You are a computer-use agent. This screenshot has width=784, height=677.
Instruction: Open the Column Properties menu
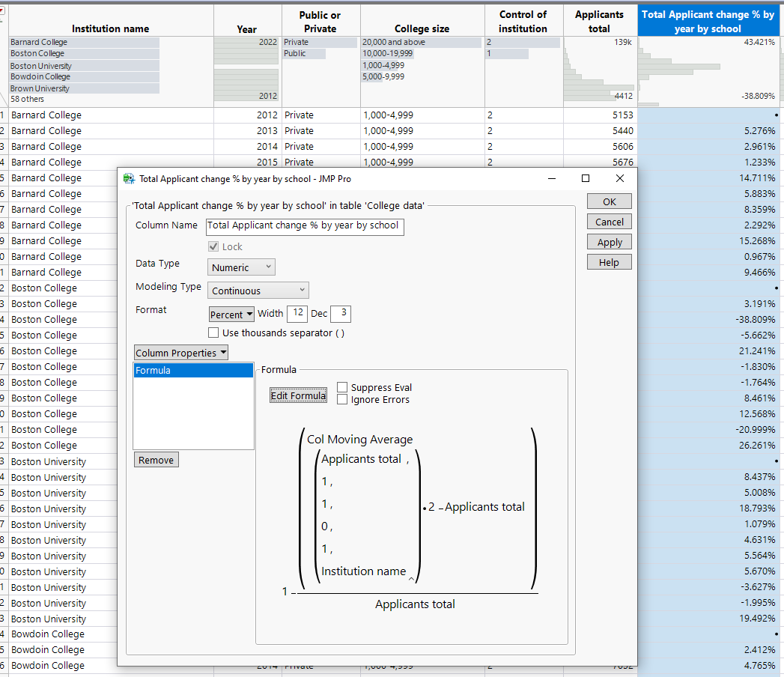tap(179, 352)
